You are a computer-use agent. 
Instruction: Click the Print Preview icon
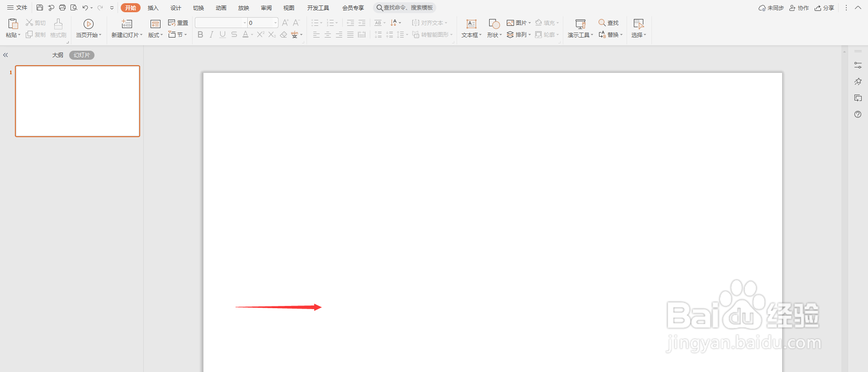(x=74, y=8)
